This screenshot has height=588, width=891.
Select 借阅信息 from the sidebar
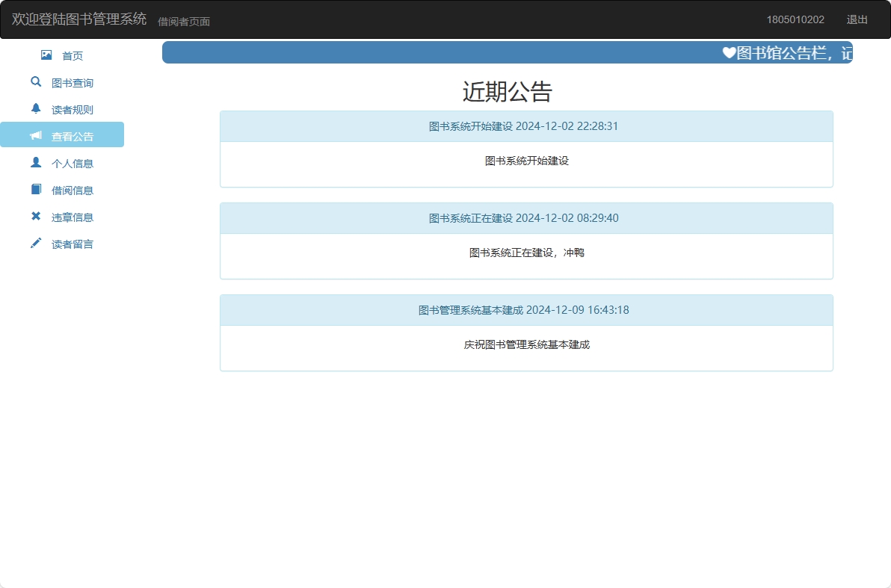tap(73, 191)
